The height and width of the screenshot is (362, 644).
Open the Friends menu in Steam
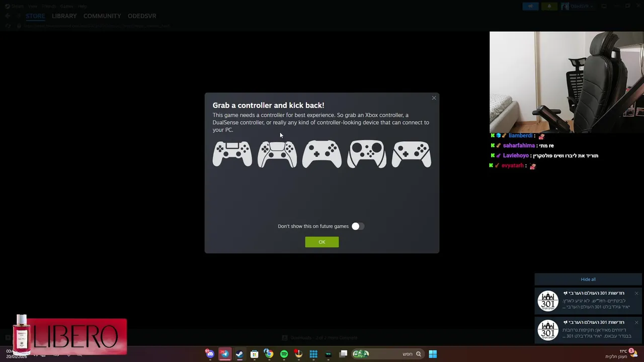point(49,6)
